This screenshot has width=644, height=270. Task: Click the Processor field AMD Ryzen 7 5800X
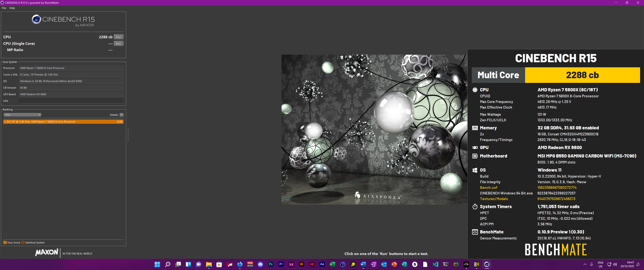click(71, 68)
